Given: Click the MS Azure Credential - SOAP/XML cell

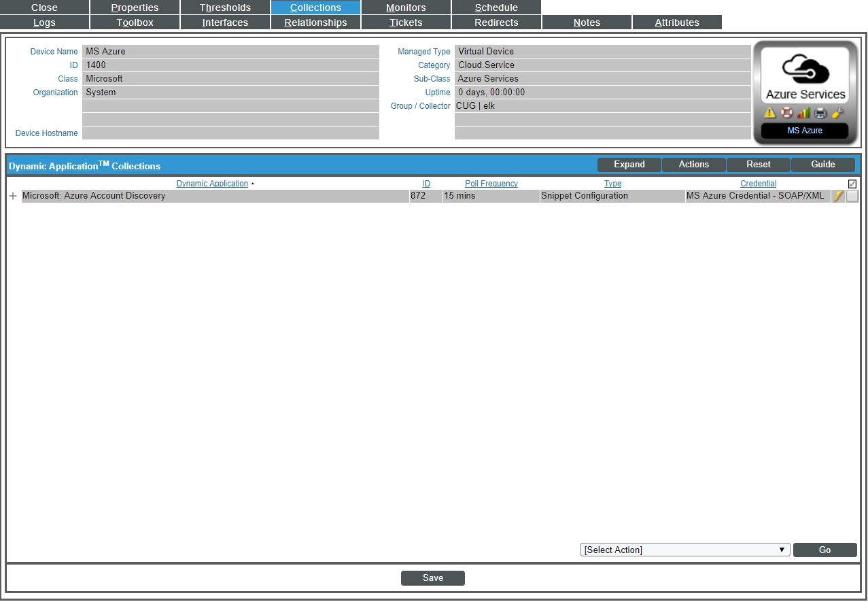Looking at the screenshot, I should coord(754,195).
